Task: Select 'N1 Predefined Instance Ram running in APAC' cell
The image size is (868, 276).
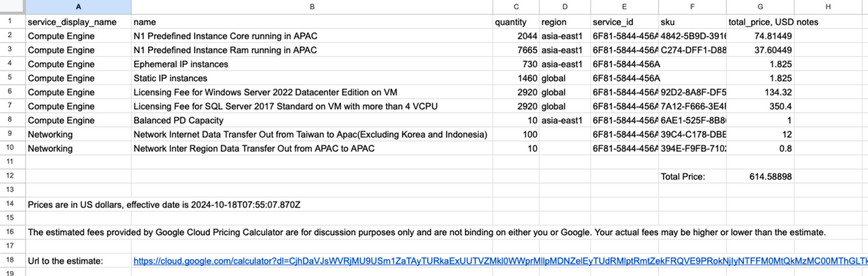Action: pyautogui.click(x=312, y=50)
